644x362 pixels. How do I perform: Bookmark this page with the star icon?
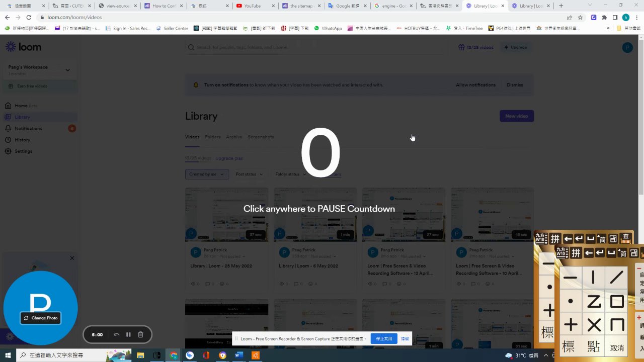pos(580,17)
